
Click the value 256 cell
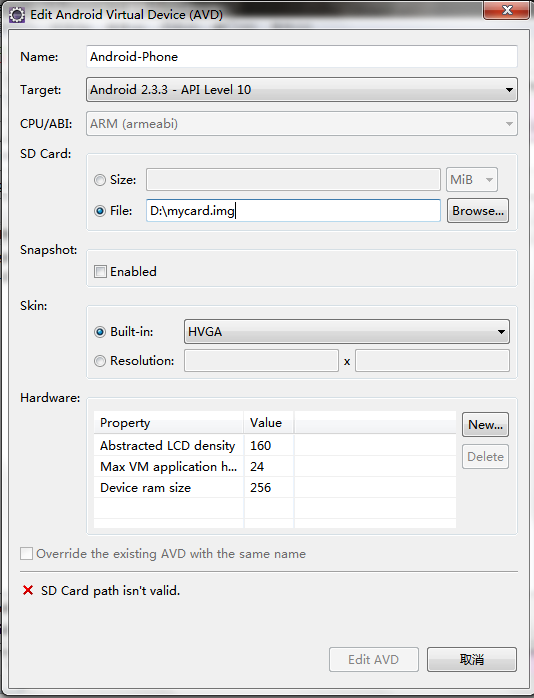coord(269,487)
